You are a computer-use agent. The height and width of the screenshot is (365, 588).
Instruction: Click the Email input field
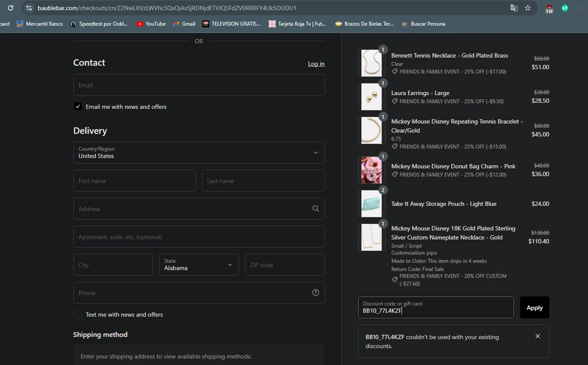click(x=199, y=85)
